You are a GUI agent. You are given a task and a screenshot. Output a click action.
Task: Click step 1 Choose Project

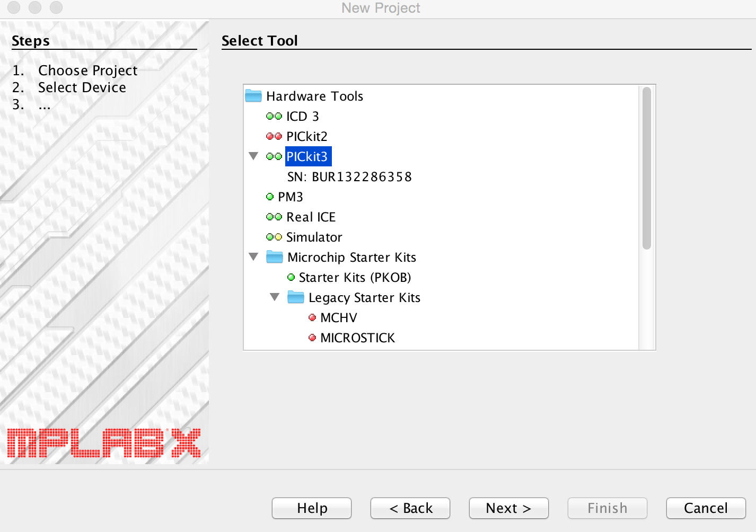[x=88, y=70]
